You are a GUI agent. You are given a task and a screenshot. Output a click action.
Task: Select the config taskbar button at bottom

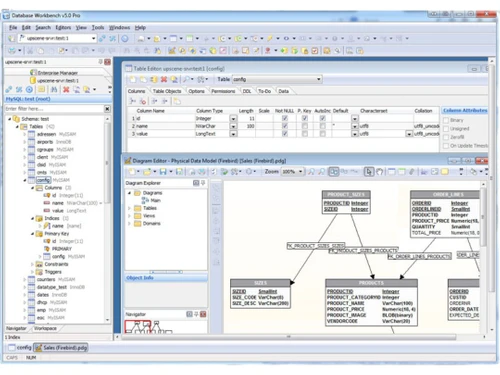(20, 348)
